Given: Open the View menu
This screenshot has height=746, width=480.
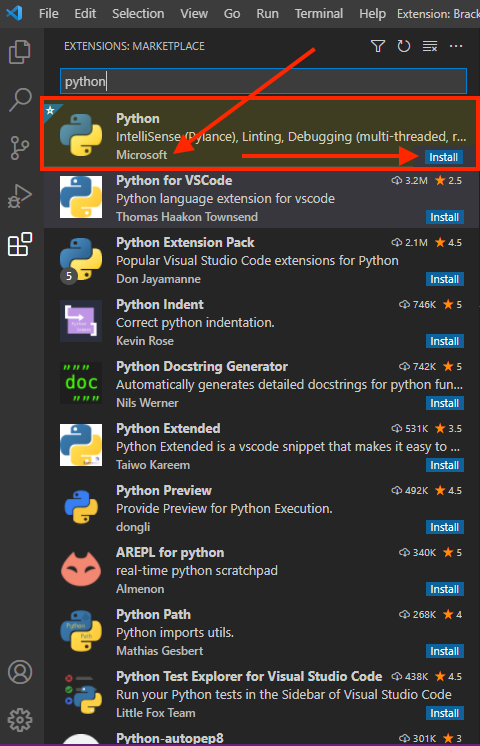Looking at the screenshot, I should click(x=194, y=13).
